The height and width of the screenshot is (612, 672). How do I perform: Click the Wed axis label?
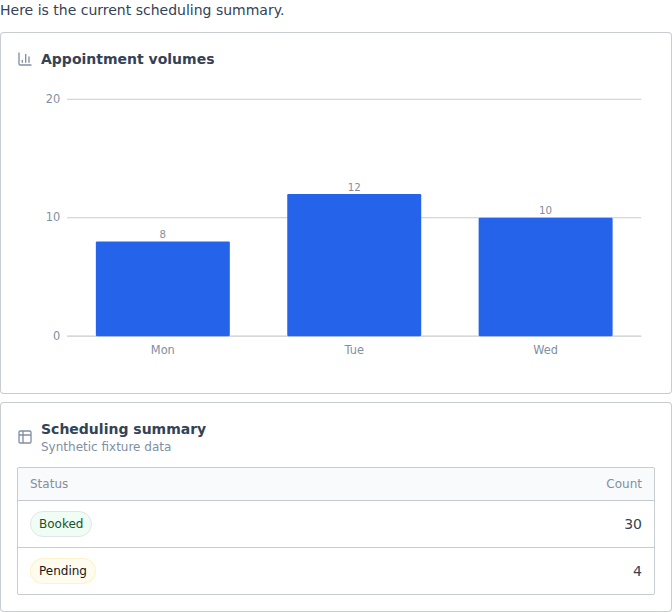[x=546, y=350]
